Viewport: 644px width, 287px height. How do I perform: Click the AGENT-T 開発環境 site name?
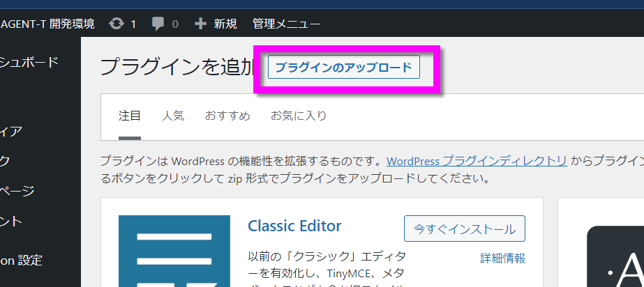47,24
